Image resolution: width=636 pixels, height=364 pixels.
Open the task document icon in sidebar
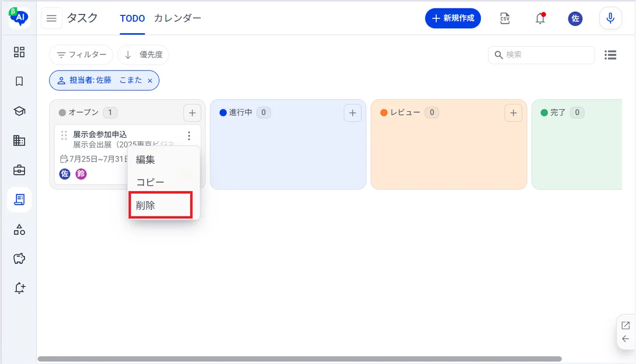tap(19, 200)
